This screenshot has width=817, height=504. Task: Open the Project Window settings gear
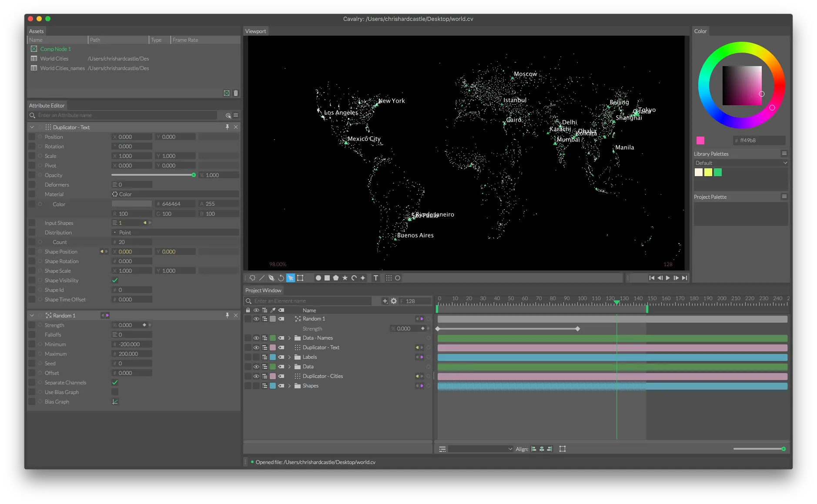coord(394,301)
